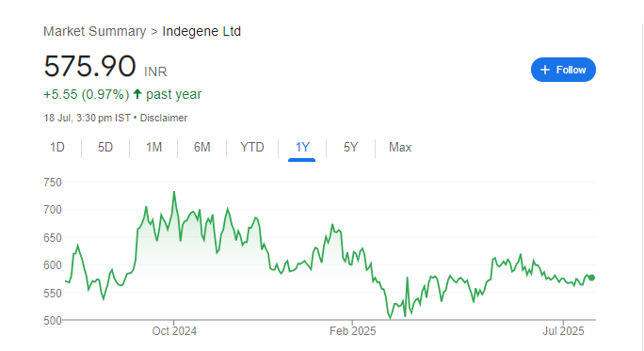
Task: Switch to the 5D chart range
Action: pos(105,147)
